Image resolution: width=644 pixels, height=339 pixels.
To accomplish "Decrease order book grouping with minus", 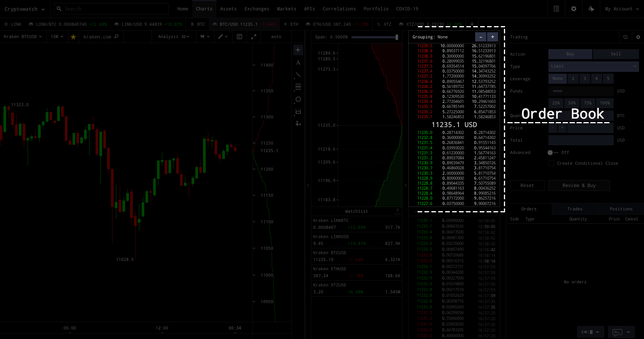I will (x=481, y=37).
